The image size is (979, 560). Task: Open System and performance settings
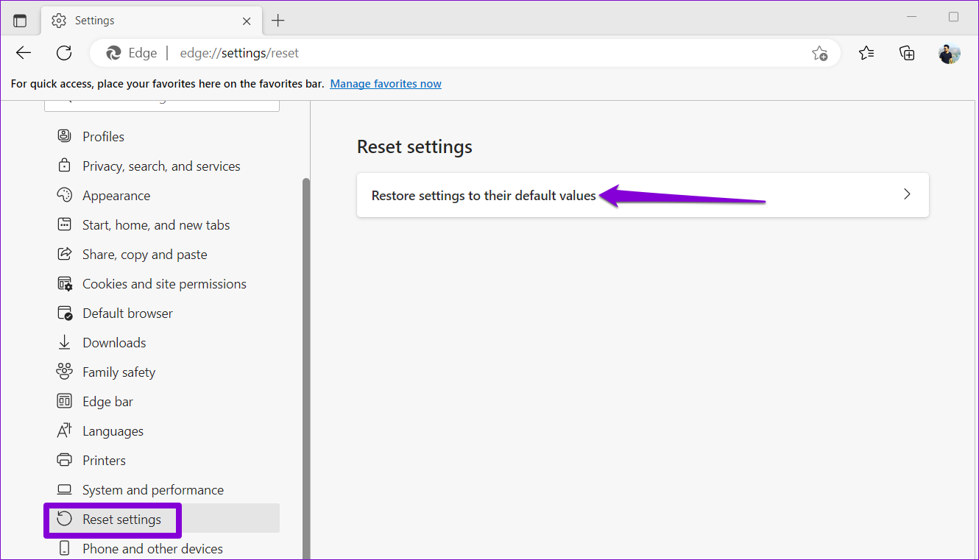pyautogui.click(x=153, y=490)
